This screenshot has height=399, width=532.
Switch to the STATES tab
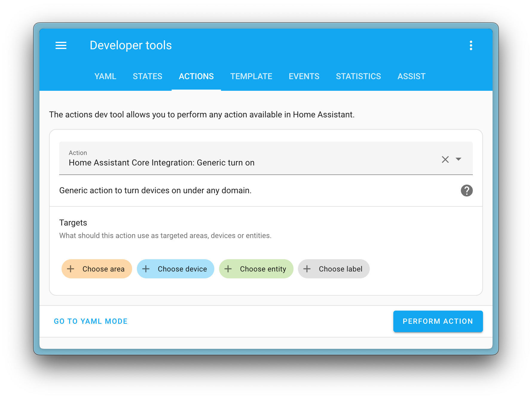point(148,76)
